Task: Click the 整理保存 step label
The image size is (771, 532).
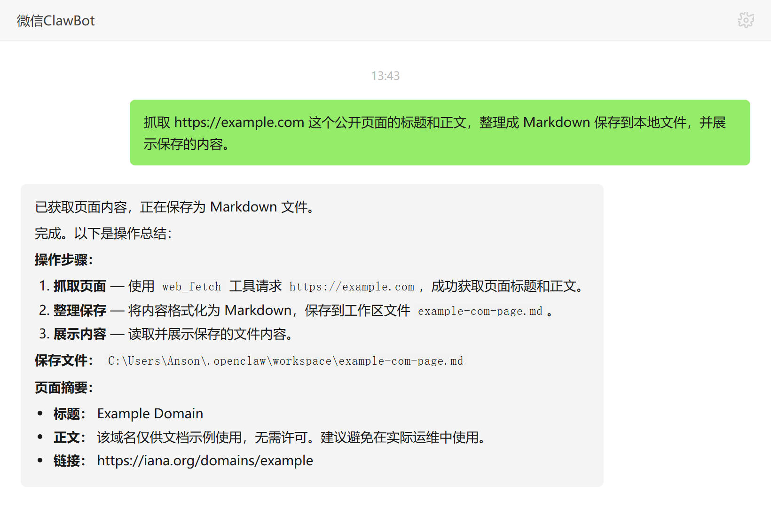Action: click(80, 311)
